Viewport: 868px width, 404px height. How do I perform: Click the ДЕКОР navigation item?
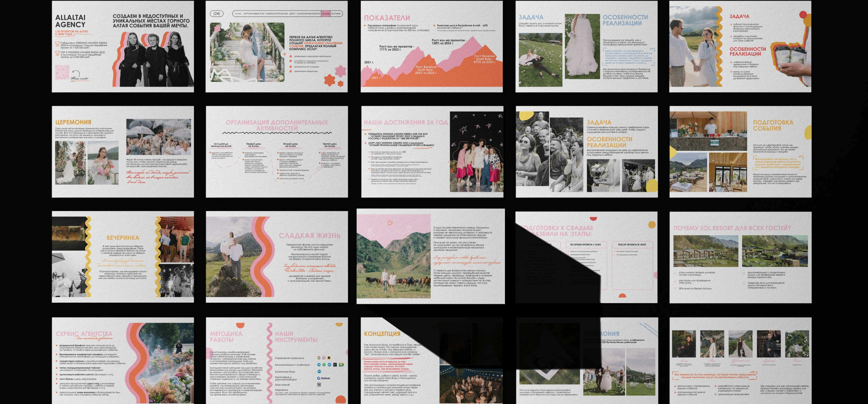point(292,14)
